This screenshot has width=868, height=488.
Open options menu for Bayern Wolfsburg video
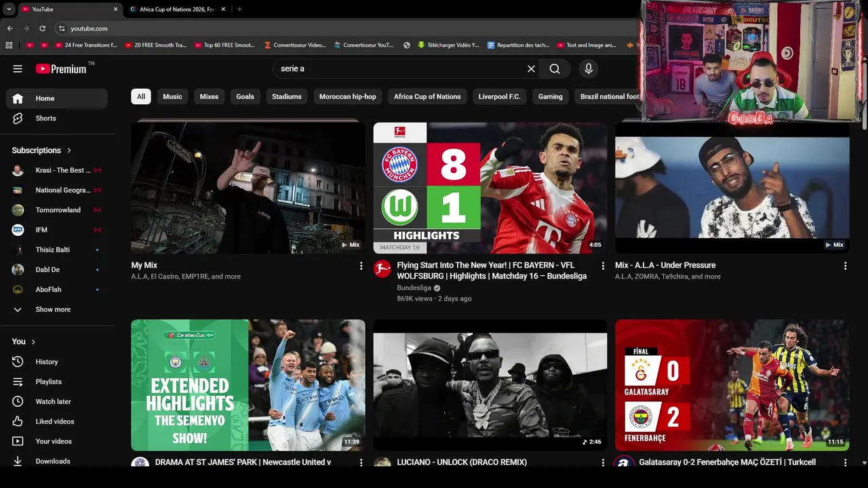(603, 266)
